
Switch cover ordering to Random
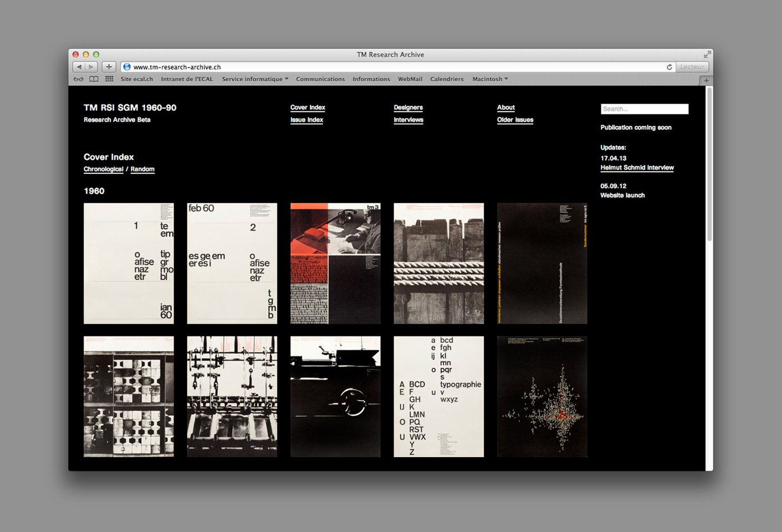pos(142,169)
